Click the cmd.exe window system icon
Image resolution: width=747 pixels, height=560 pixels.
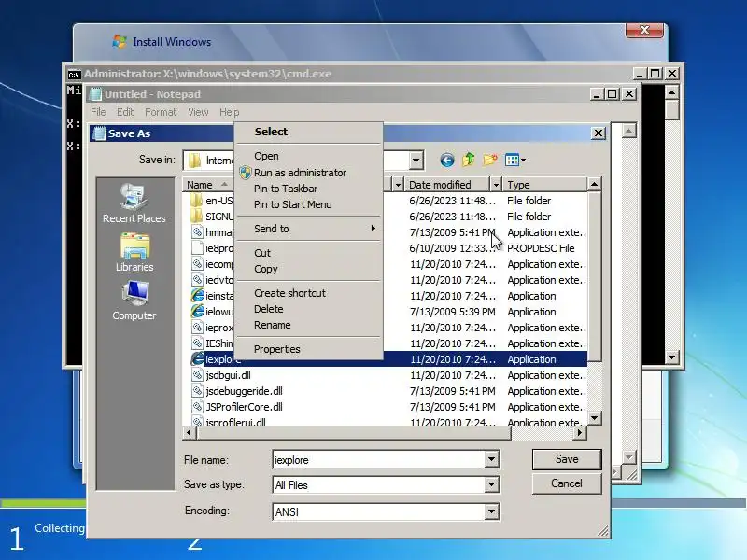coord(74,75)
